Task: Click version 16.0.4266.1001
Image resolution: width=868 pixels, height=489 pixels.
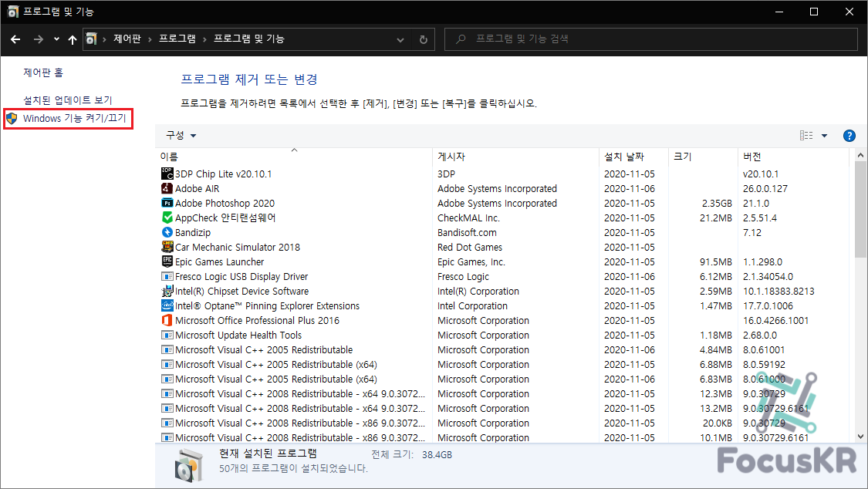Action: pos(775,320)
